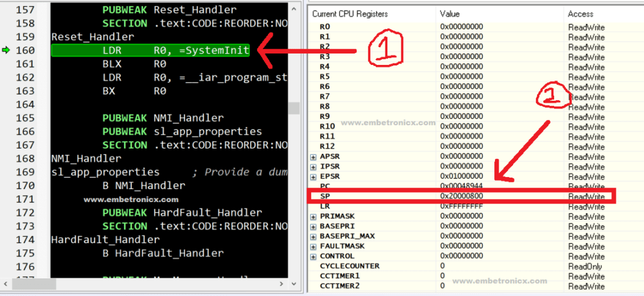Click the R0 'ReadWrite' access cell
The height and width of the screenshot is (296, 644).
point(587,27)
